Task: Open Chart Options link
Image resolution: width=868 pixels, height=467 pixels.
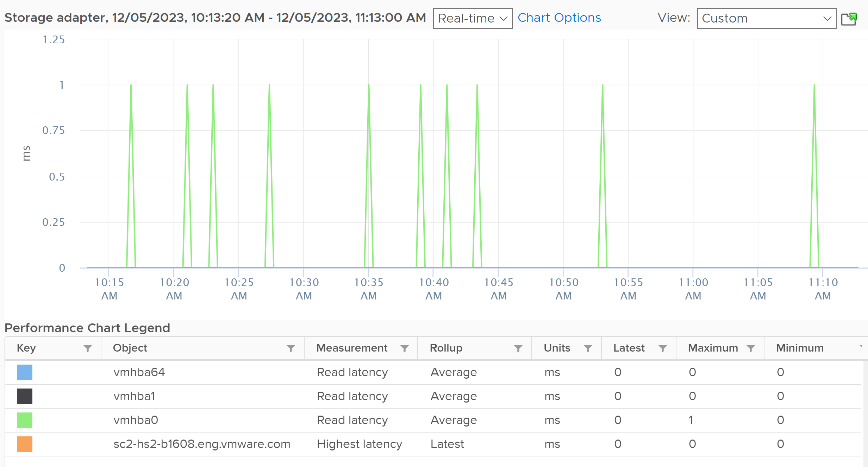Action: (559, 18)
